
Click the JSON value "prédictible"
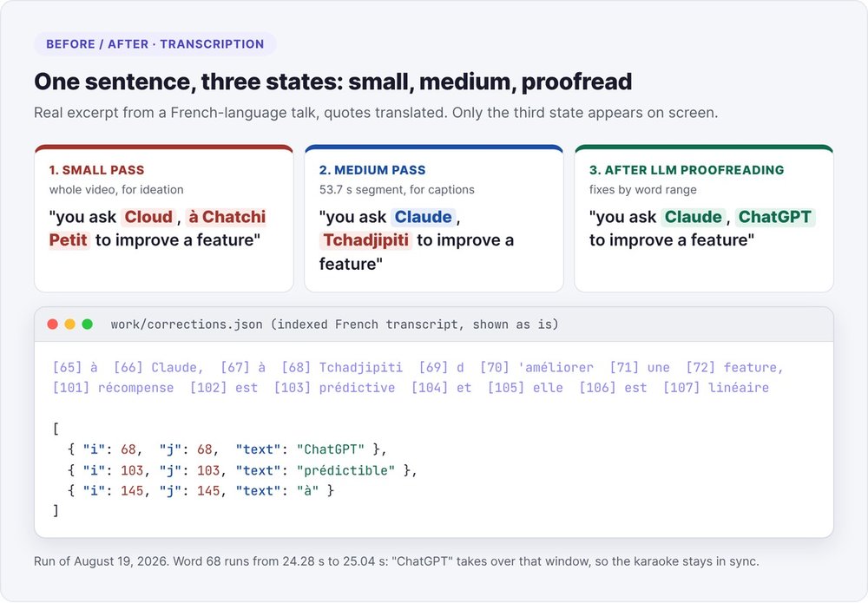(346, 470)
